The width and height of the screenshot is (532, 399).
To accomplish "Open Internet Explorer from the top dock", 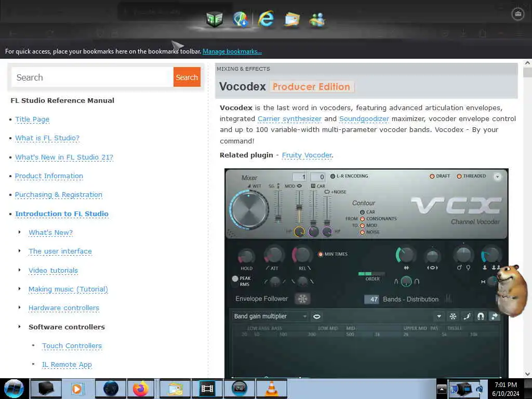I will click(265, 19).
